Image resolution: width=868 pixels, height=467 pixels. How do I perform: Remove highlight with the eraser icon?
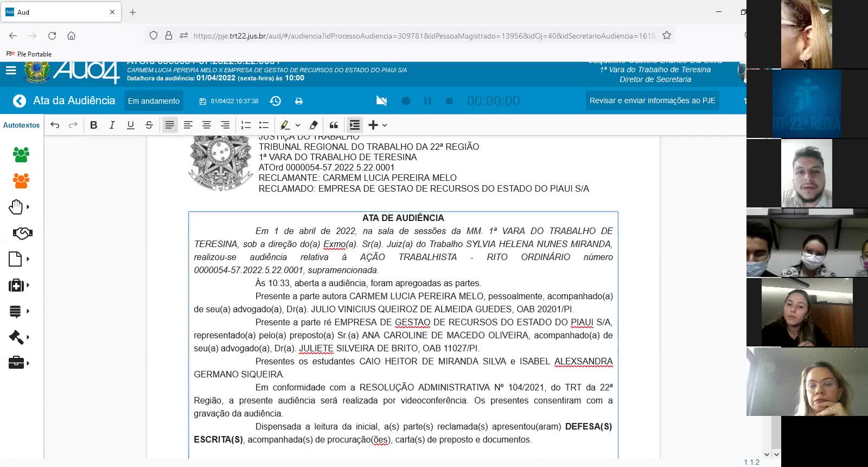(x=313, y=125)
